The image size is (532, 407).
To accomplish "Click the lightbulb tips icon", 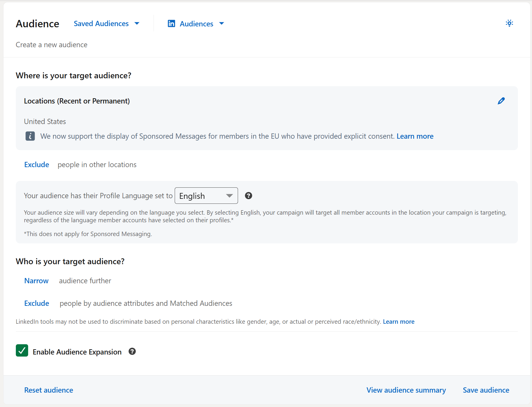I will coord(509,23).
